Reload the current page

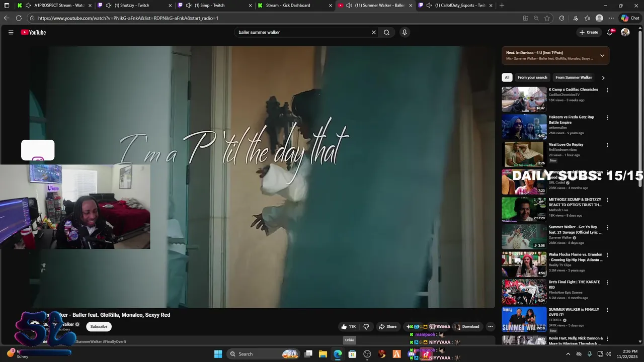(x=19, y=18)
